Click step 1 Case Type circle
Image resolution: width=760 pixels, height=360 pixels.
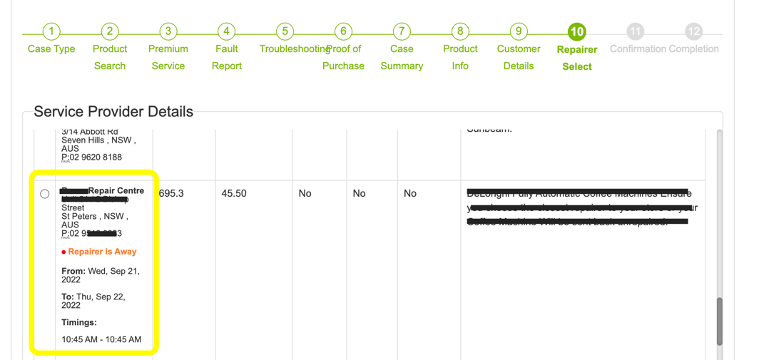[51, 32]
